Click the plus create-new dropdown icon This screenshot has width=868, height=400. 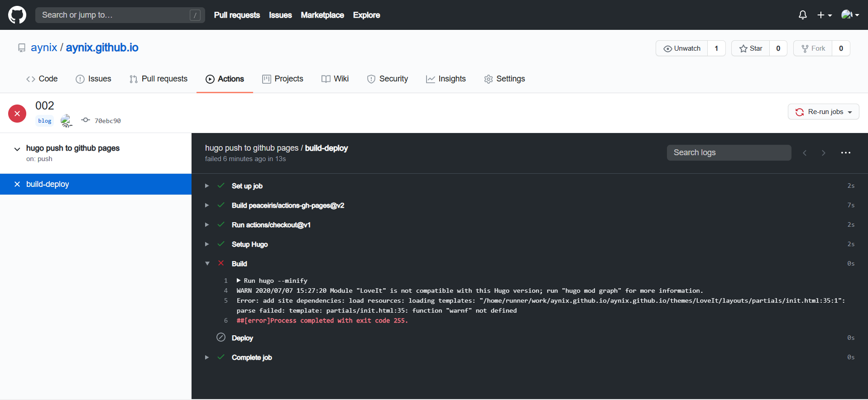click(824, 15)
